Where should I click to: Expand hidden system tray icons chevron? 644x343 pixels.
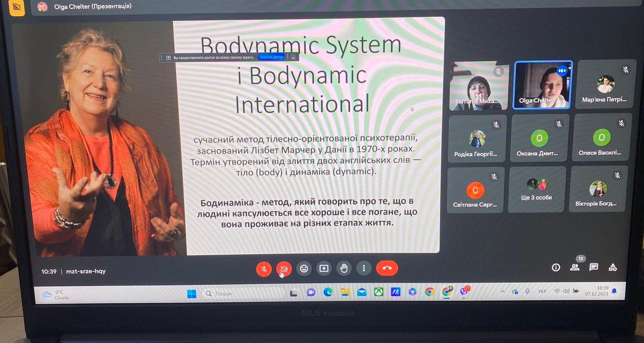[503, 291]
